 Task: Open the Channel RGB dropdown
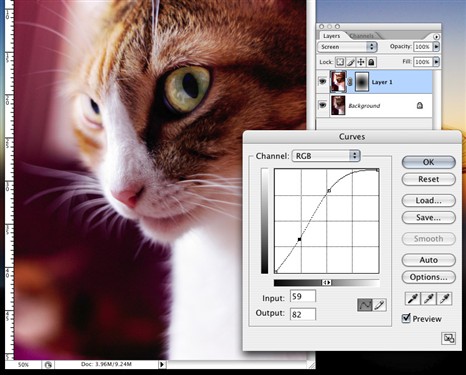(x=326, y=156)
